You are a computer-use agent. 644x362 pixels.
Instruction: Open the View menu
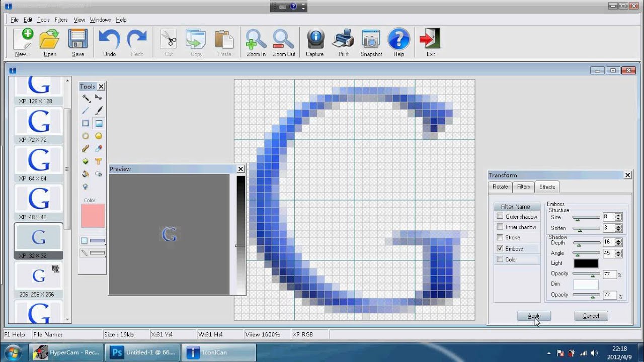pos(79,20)
